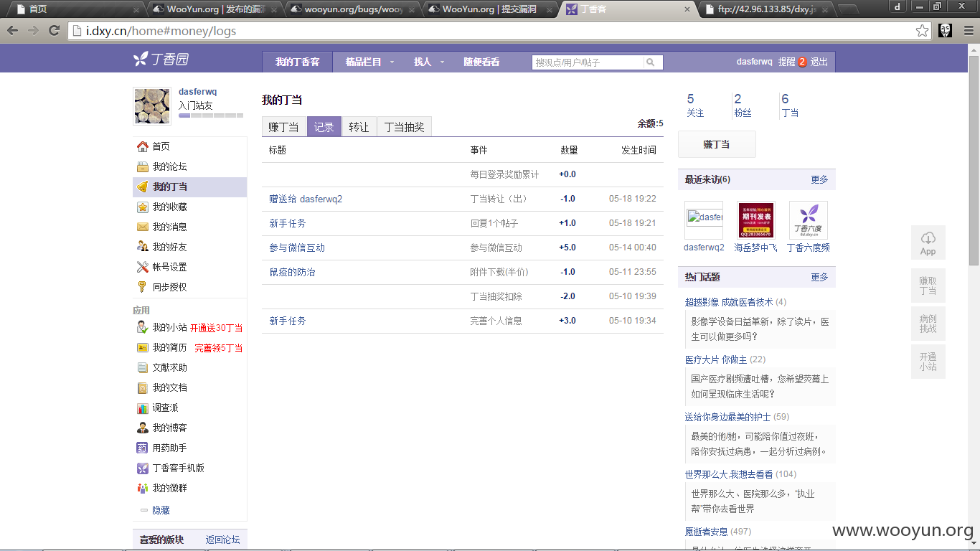Click the 赚取丁当 floating side button
Image resolution: width=980 pixels, height=551 pixels.
click(x=928, y=286)
